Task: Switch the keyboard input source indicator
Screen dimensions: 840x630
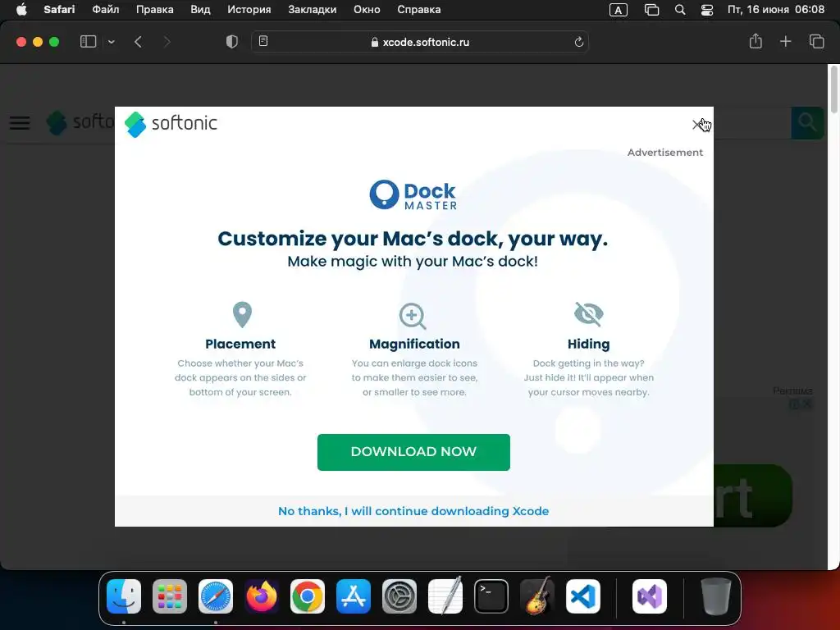Action: coord(619,10)
